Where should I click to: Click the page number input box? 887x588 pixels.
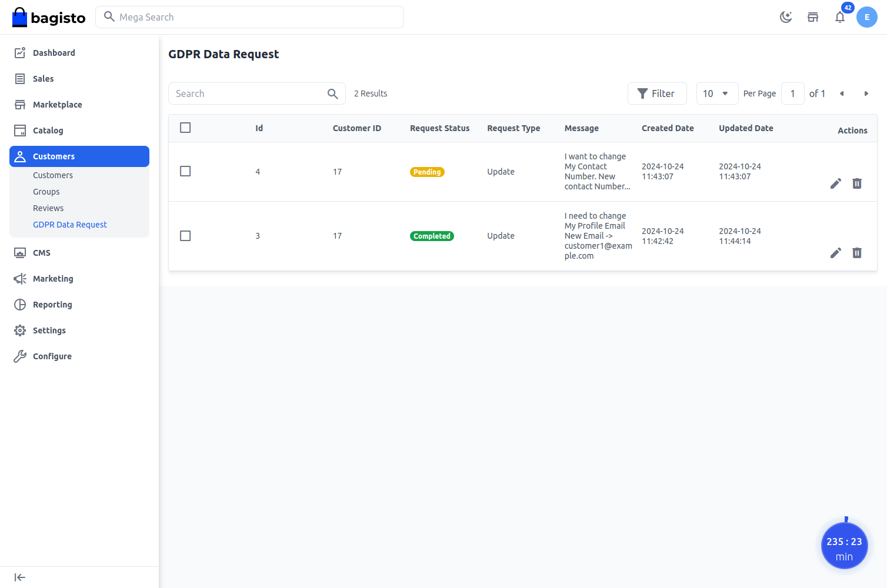pyautogui.click(x=792, y=93)
